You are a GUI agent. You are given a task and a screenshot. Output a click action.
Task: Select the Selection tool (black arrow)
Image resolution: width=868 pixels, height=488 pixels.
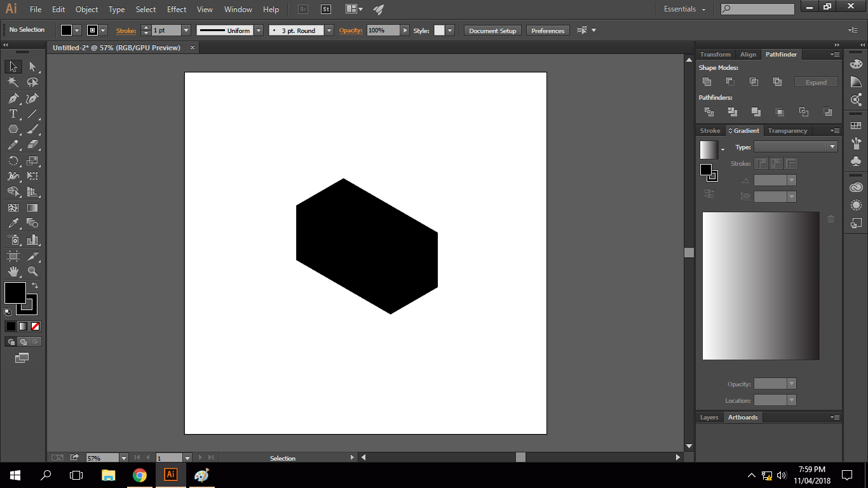13,67
